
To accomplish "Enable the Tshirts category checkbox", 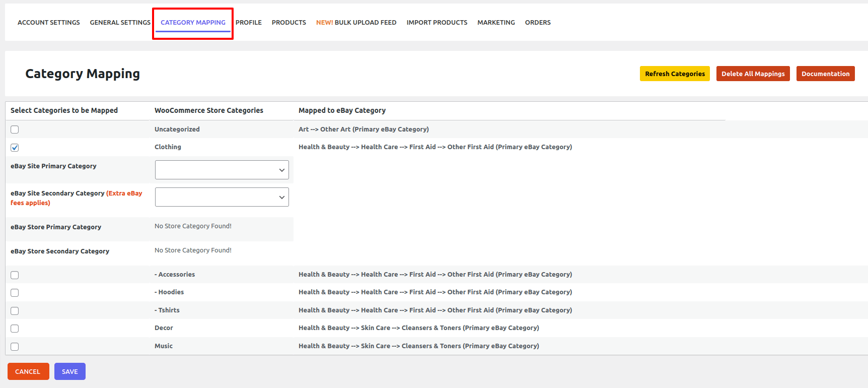I will click(x=15, y=311).
